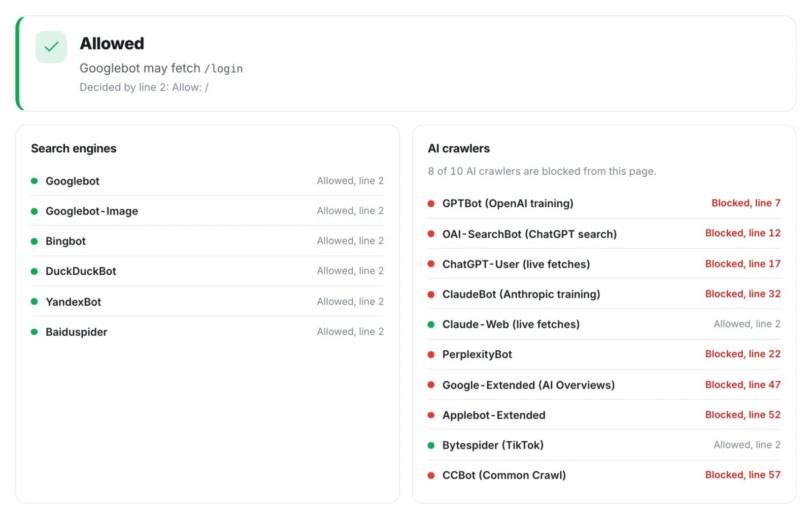Screen dimensions: 812x519
Task: Click 'Decided by line 2: Allow: /' text
Action: (144, 87)
